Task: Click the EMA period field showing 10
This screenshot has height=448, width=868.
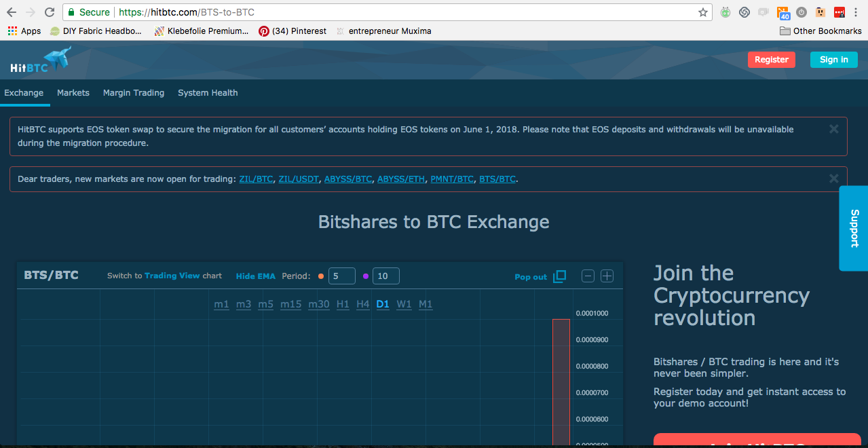Action: click(x=386, y=276)
